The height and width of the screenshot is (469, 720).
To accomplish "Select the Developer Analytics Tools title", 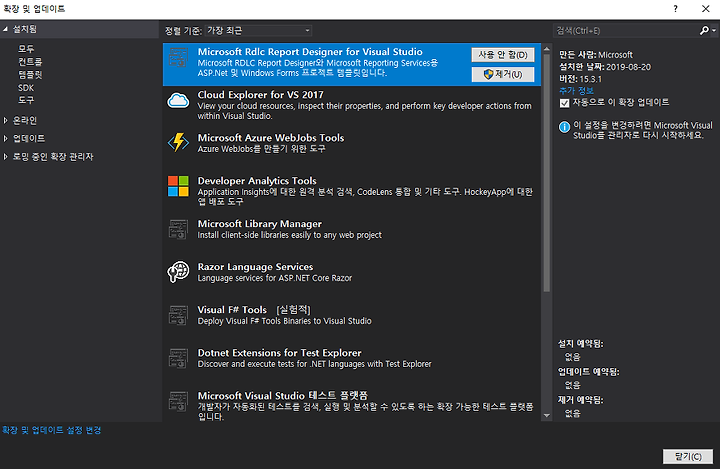I will point(257,181).
